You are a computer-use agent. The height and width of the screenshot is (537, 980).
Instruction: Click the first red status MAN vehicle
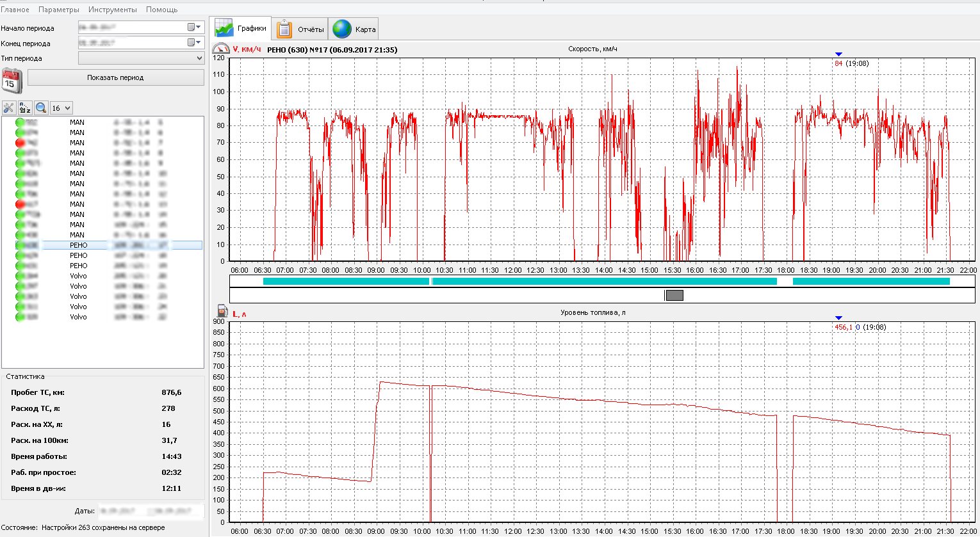click(77, 143)
